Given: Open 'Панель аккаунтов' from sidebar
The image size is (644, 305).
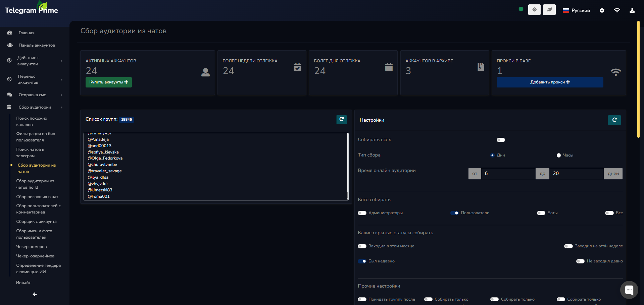Looking at the screenshot, I should (37, 45).
